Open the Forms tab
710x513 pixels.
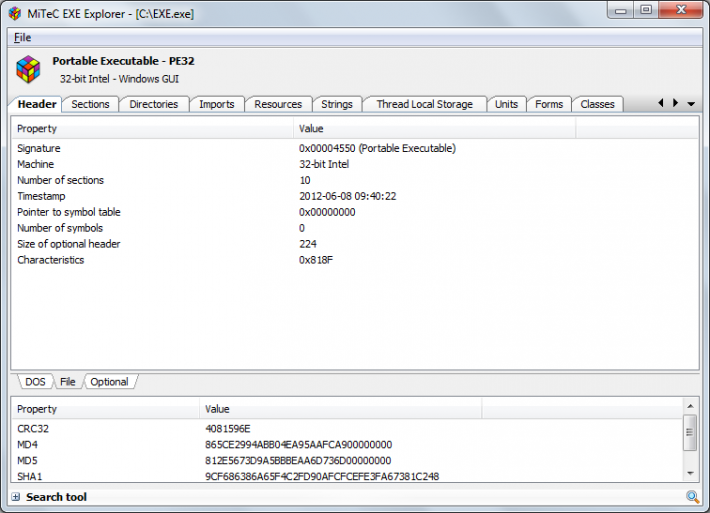(549, 104)
